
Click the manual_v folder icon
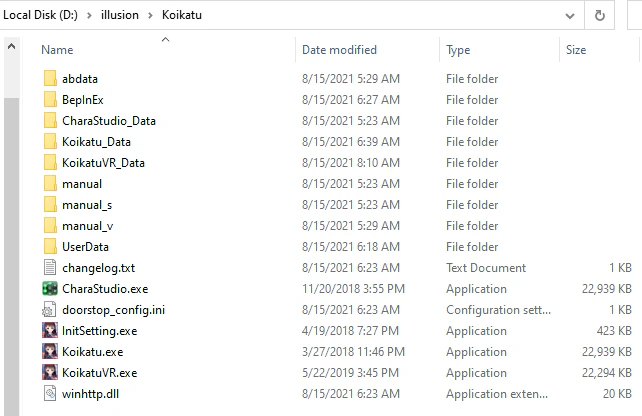(x=50, y=225)
